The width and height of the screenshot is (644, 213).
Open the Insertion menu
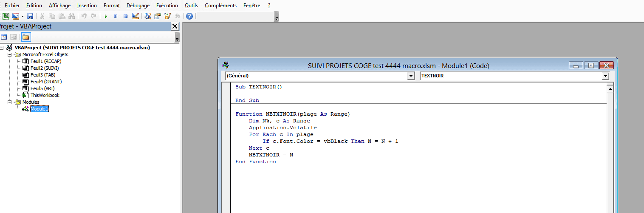click(87, 6)
